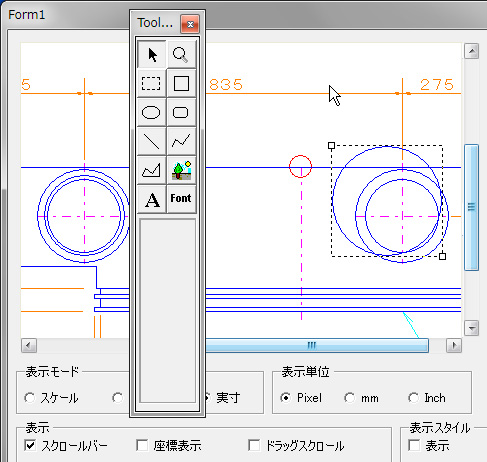The height and width of the screenshot is (462, 487).
Task: Pick the solid rectangle drawing tool
Action: (x=181, y=83)
